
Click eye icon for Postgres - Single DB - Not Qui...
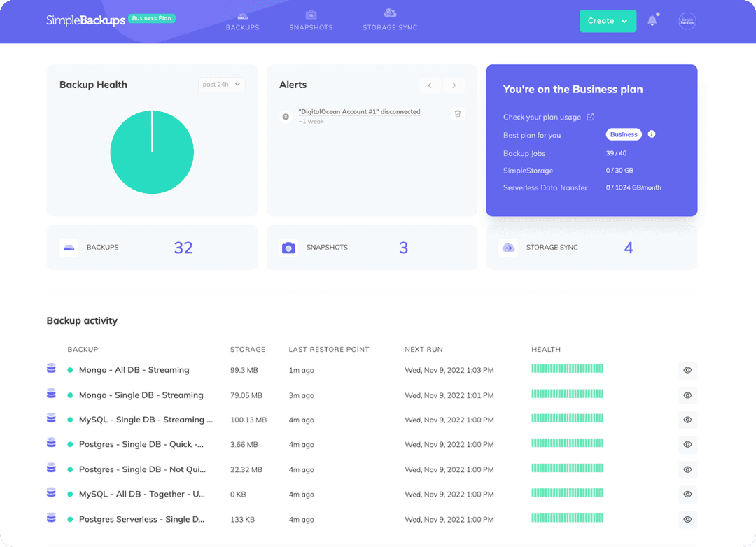(687, 469)
